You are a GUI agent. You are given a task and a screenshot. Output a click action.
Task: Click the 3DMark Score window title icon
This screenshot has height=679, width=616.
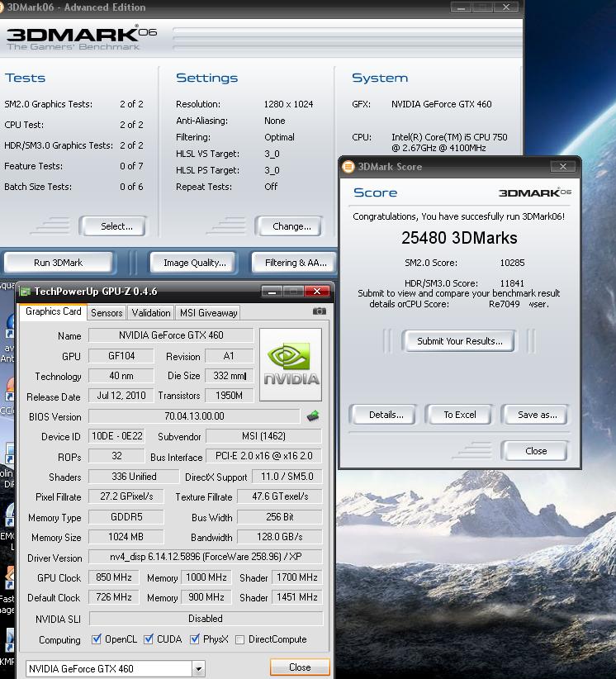pyautogui.click(x=348, y=167)
